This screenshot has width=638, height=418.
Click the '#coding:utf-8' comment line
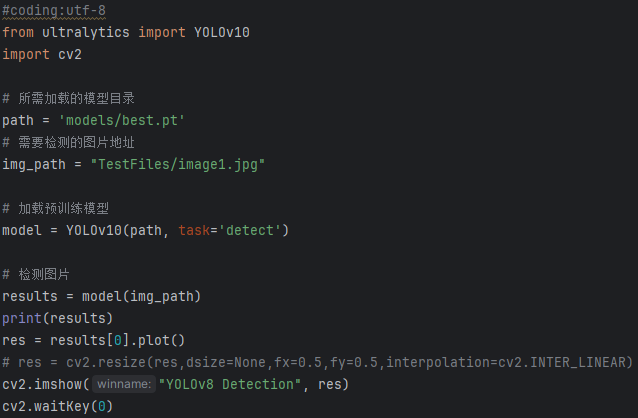click(54, 10)
